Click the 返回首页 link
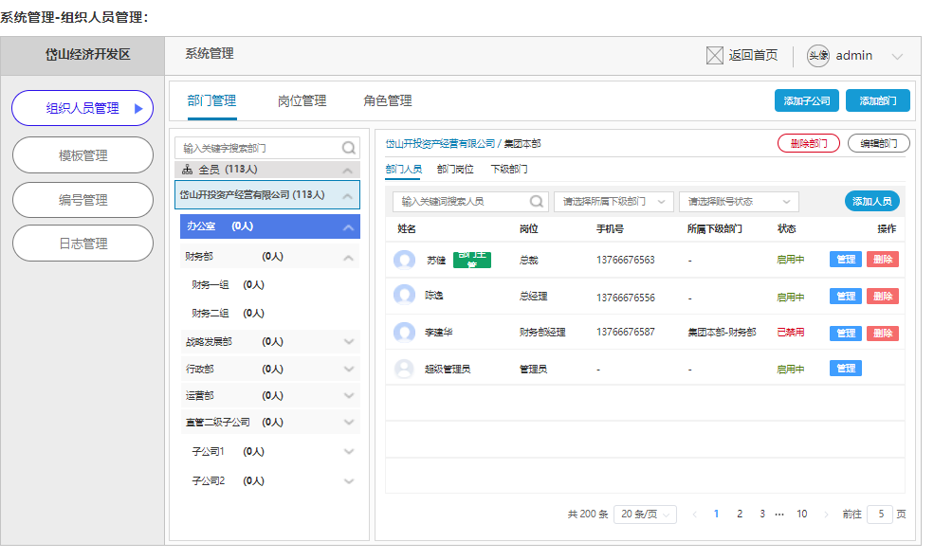 click(x=753, y=55)
